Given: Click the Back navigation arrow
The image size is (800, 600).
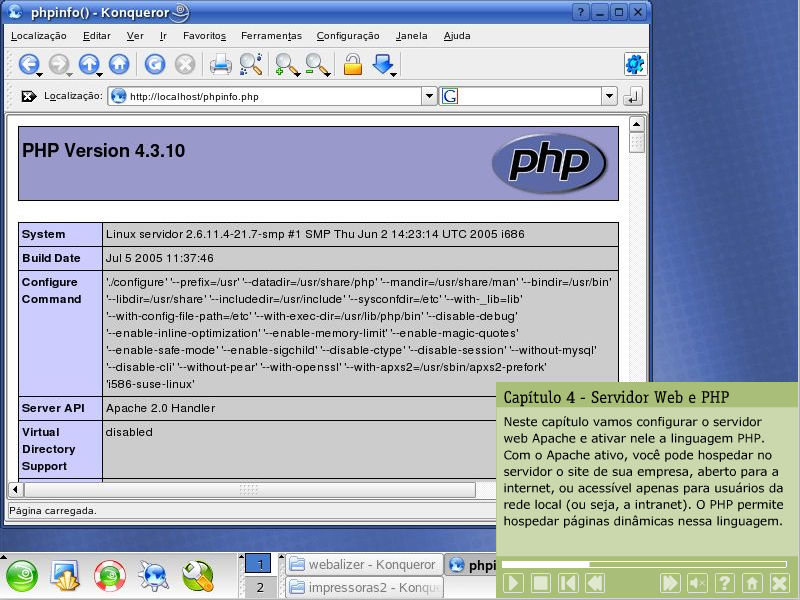Looking at the screenshot, I should click(28, 64).
